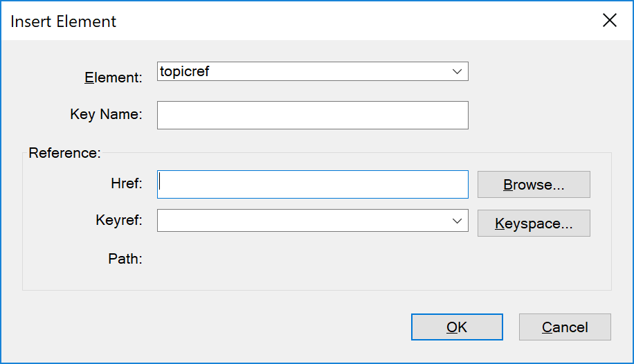Confirm with the OK button
The height and width of the screenshot is (364, 634).
click(457, 327)
